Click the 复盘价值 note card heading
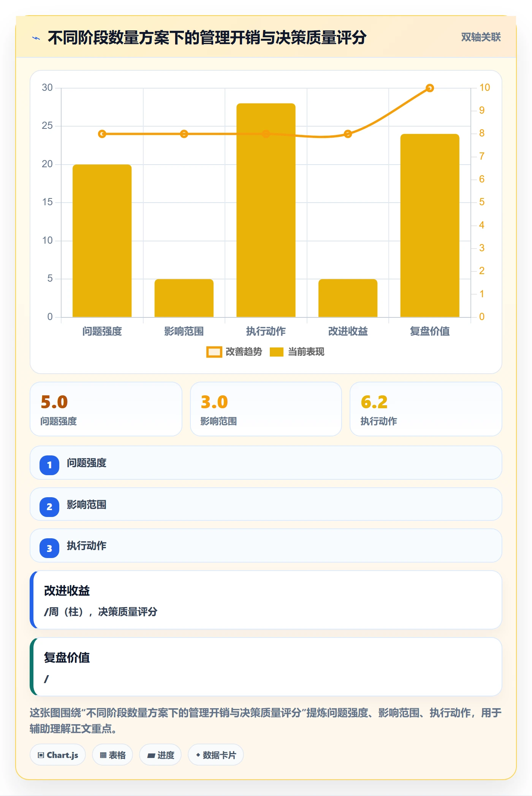Viewport: 532px width, 796px height. pos(67,658)
